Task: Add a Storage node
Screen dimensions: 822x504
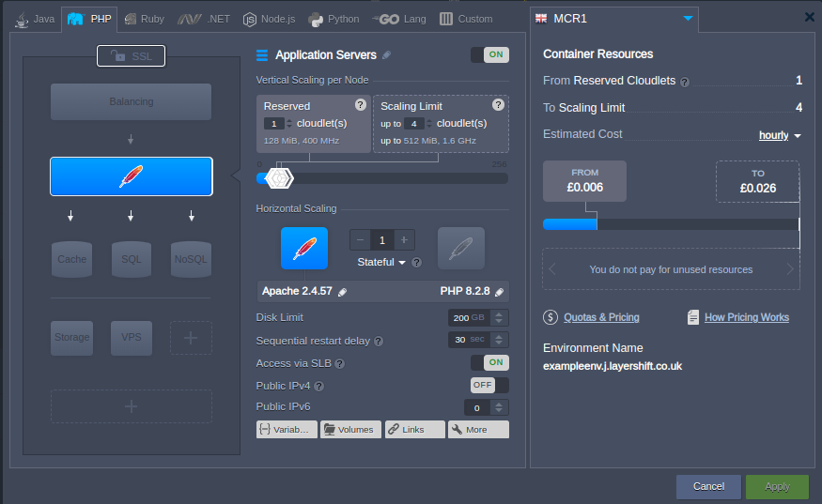Action: (x=71, y=338)
